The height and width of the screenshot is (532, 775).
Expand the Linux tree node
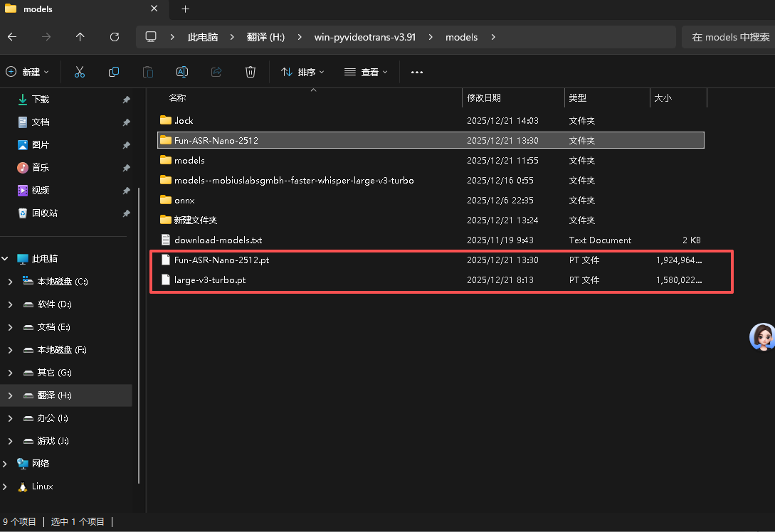coord(6,486)
